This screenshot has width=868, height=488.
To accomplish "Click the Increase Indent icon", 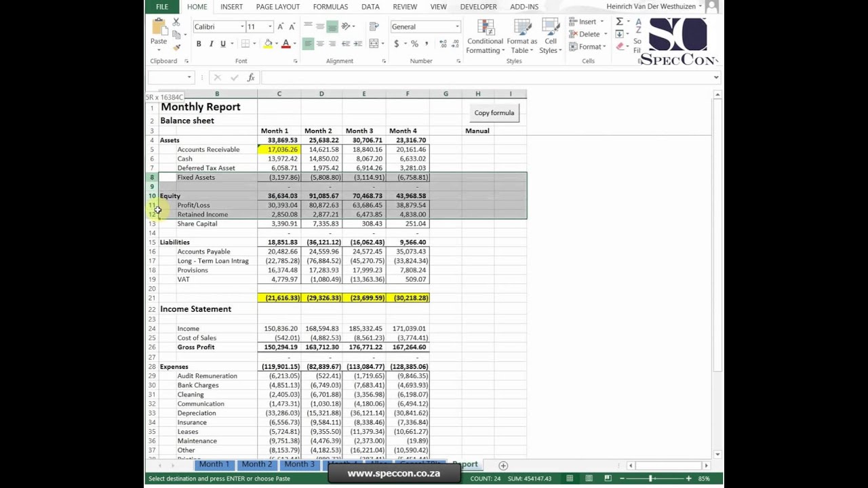I will (357, 44).
